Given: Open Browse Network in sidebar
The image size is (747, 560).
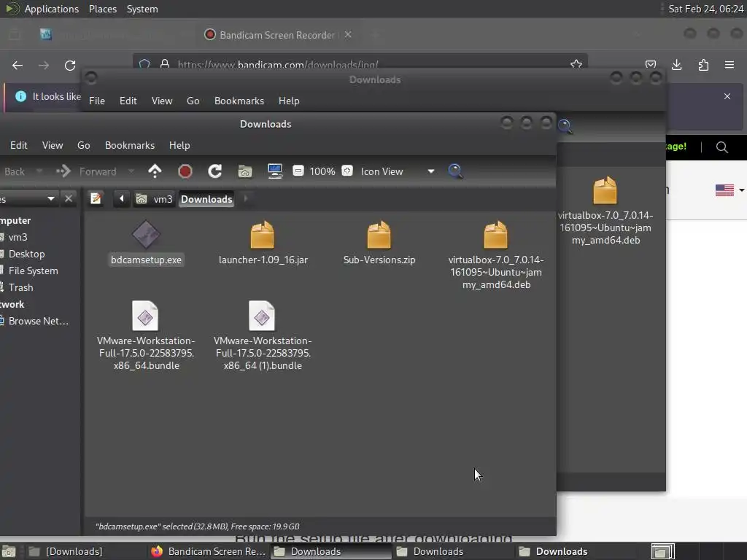Looking at the screenshot, I should click(38, 321).
